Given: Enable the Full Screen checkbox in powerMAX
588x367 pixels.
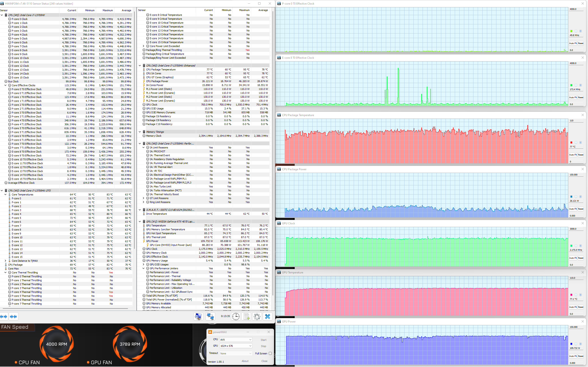Looking at the screenshot, I should 270,353.
